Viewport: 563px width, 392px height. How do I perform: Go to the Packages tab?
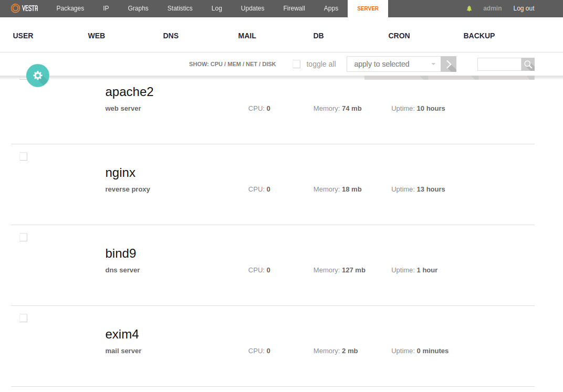point(70,8)
